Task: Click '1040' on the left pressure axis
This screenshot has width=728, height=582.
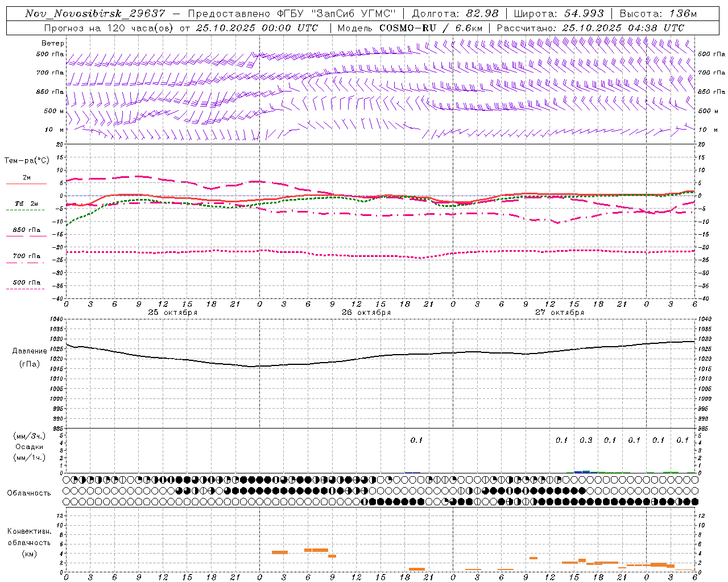Action: (x=57, y=319)
